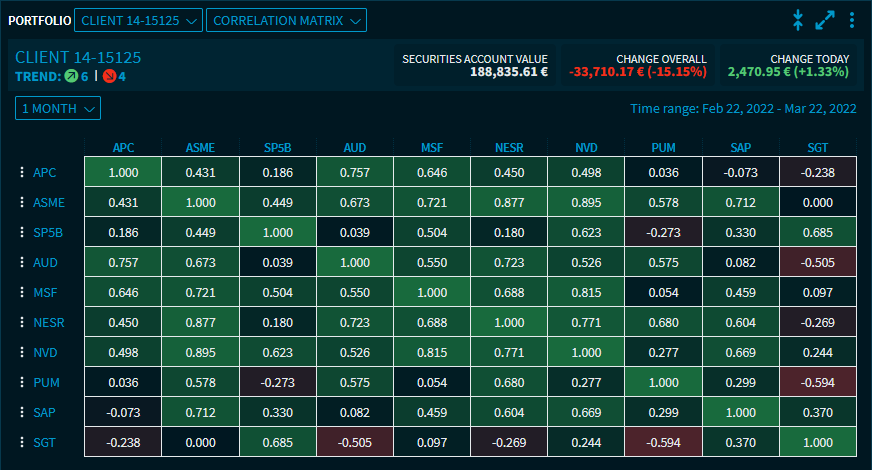Screen dimensions: 872x470
Task: Open the row menu dots beside NVD
Action: point(21,353)
